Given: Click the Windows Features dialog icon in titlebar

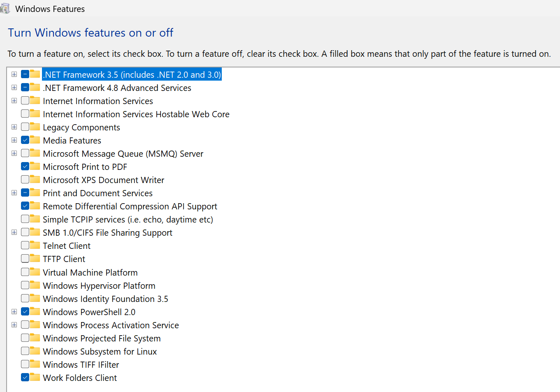Looking at the screenshot, I should click(6, 8).
